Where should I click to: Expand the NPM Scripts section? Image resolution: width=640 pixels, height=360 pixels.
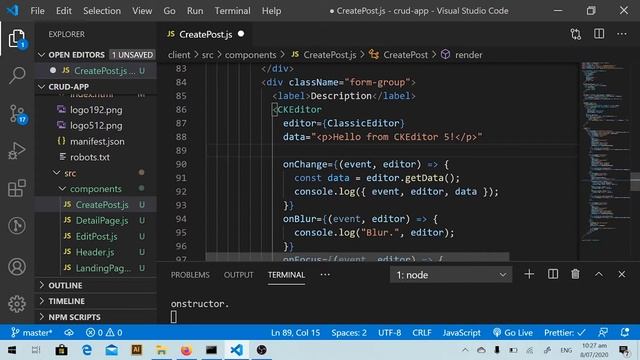(x=96, y=317)
